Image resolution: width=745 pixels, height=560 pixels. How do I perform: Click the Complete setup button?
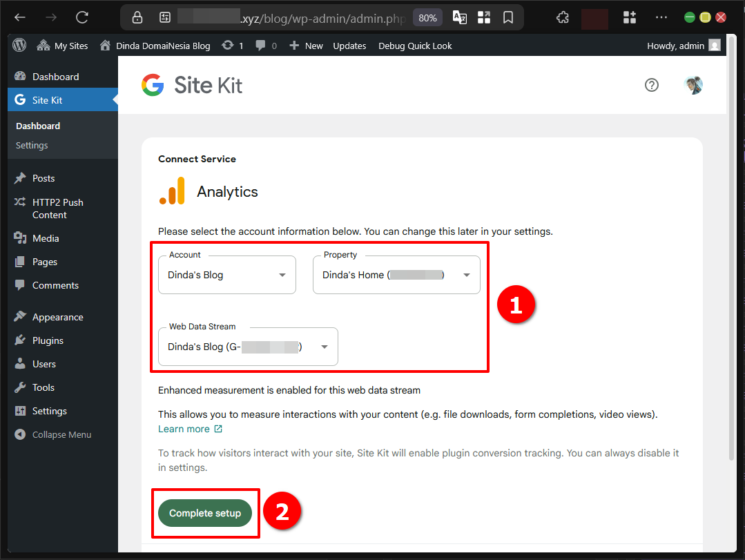click(x=205, y=513)
